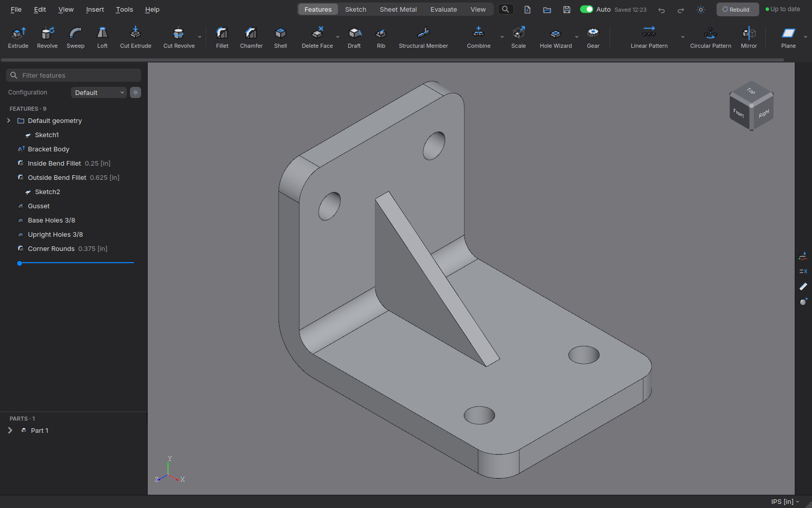
Task: Select the Shell tool
Action: tap(281, 38)
